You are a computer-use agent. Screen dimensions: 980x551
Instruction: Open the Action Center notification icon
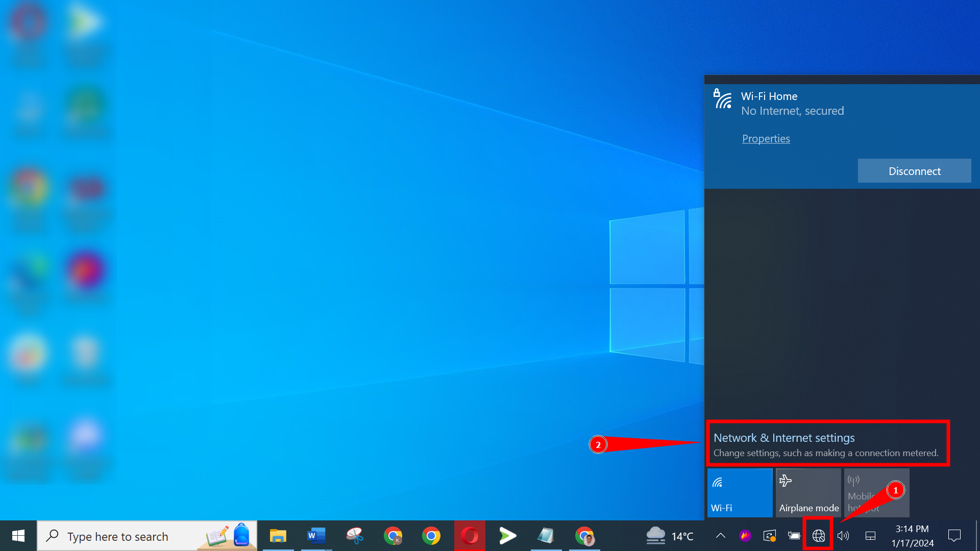click(x=955, y=536)
